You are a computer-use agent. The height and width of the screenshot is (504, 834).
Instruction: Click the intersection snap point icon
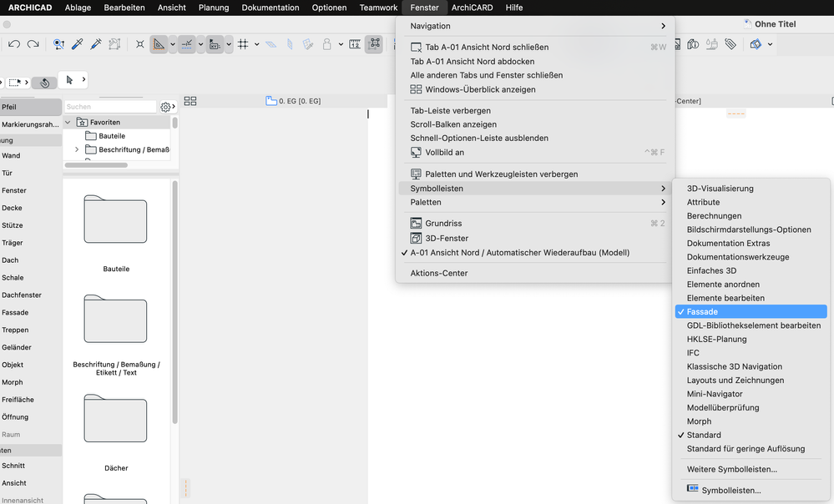pyautogui.click(x=140, y=44)
